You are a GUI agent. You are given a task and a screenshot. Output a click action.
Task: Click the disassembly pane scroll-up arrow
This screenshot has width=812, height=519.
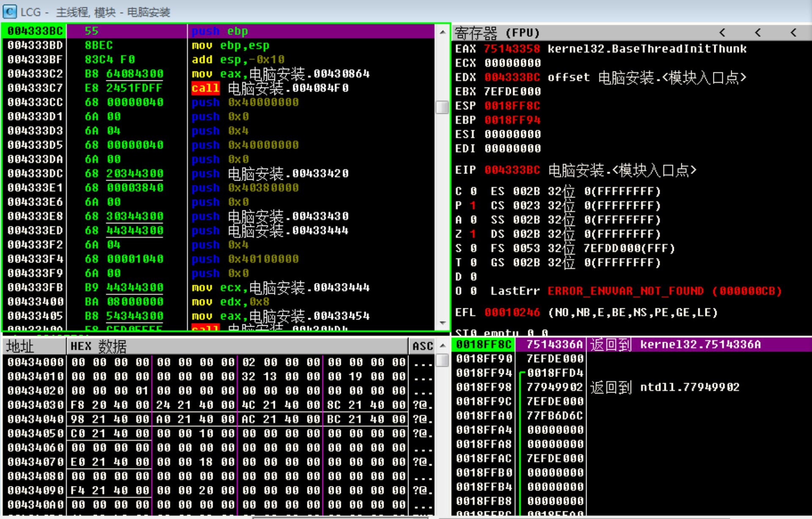click(x=442, y=32)
